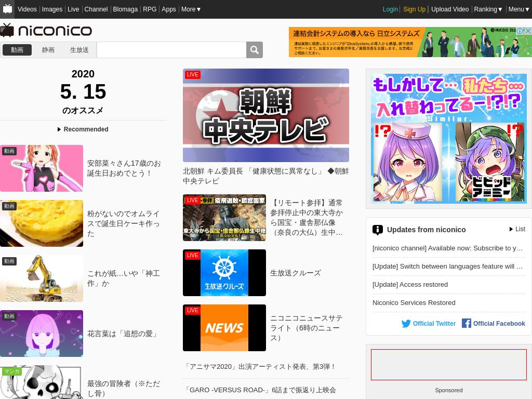This screenshot has height=399, width=532.
Task: Click 【リモート参拝】 live title text
Action: (x=307, y=218)
